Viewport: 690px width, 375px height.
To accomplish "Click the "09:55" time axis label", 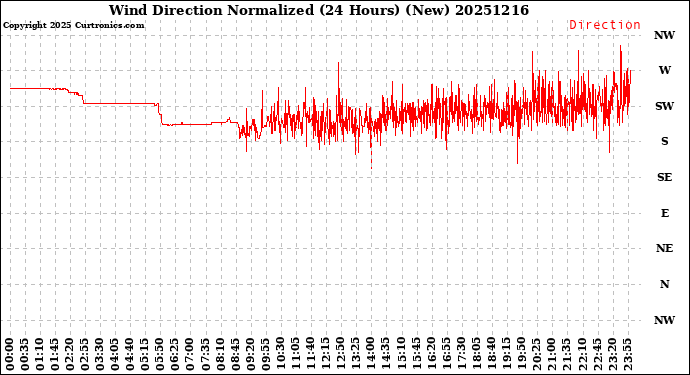I will (266, 355).
